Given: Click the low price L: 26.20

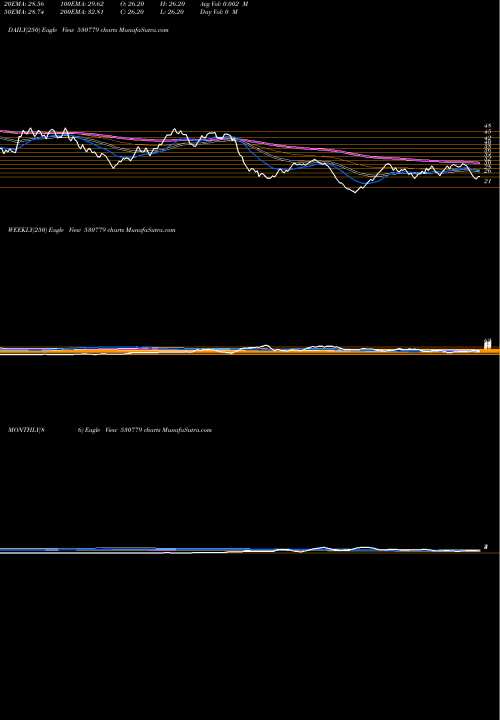Looking at the screenshot, I should tap(173, 12).
